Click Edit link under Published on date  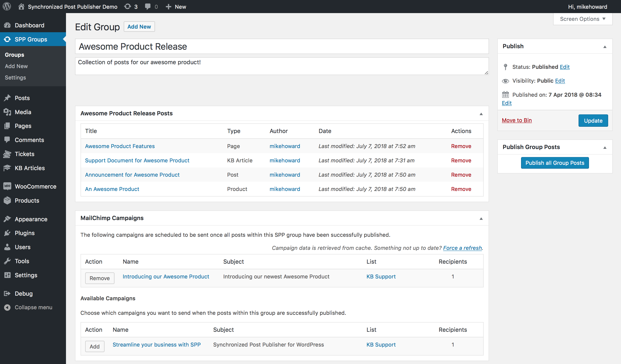(507, 103)
